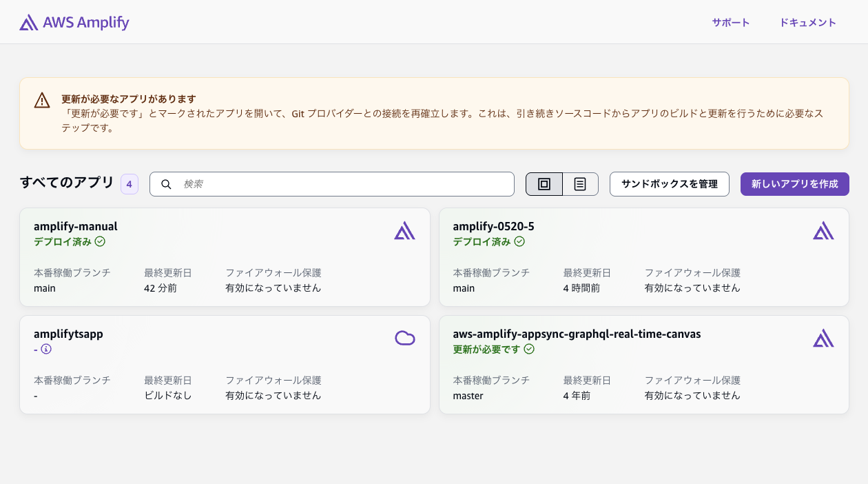This screenshot has height=484, width=868.
Task: Click the 4 時間前 last updated value
Action: (581, 288)
